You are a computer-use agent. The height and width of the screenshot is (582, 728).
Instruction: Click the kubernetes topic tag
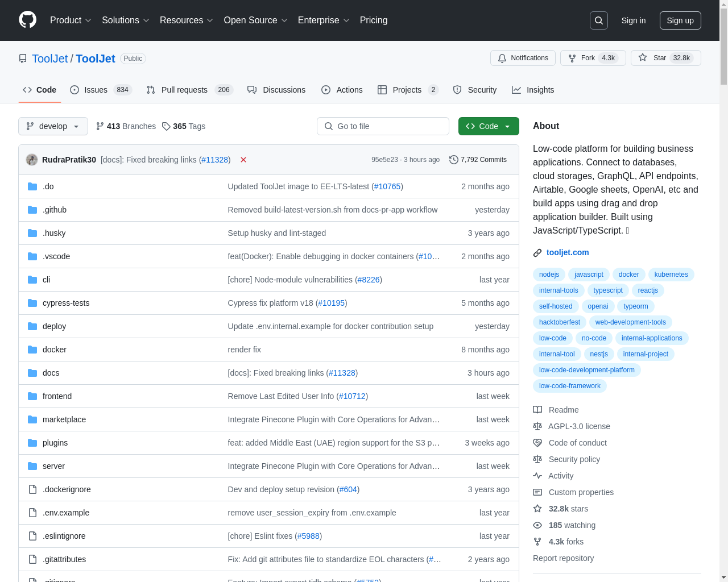[x=671, y=275]
